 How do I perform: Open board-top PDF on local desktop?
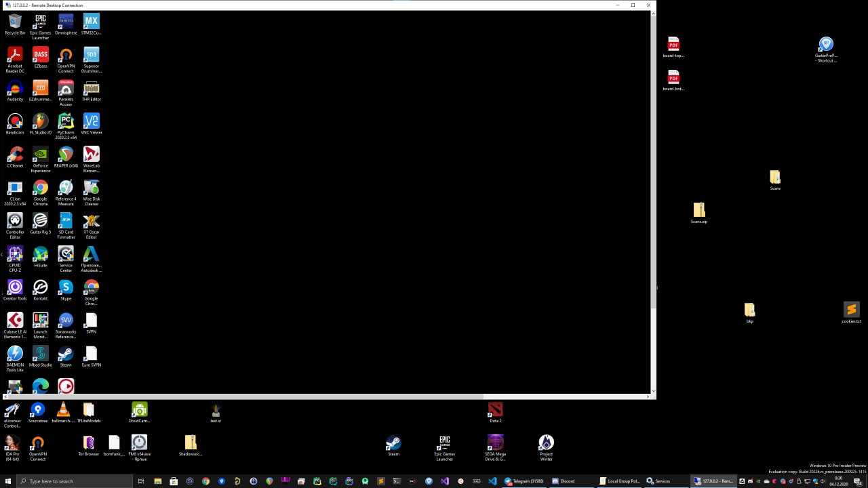673,47
